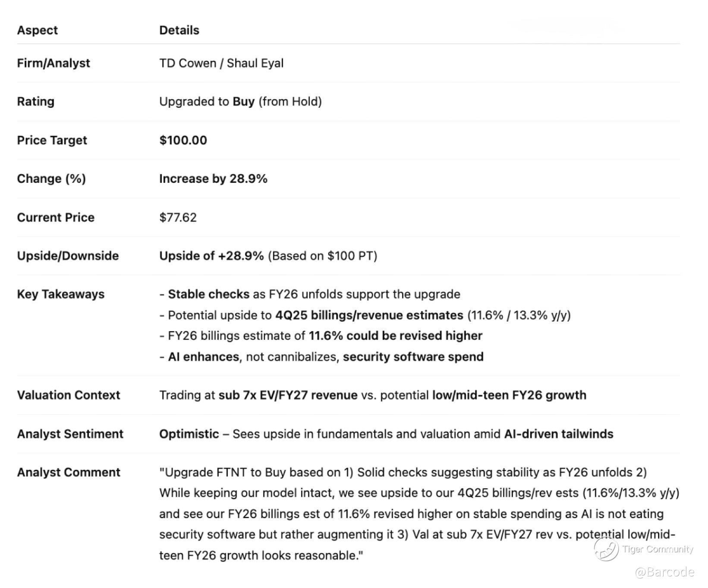Viewport: 708px width, 588px height.
Task: Click the Rating row label
Action: tap(36, 102)
